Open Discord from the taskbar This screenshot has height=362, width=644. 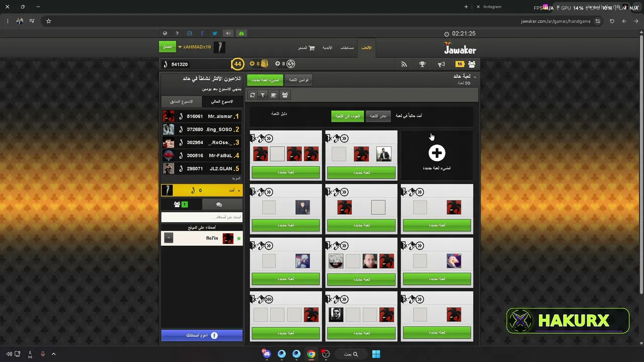(267, 354)
